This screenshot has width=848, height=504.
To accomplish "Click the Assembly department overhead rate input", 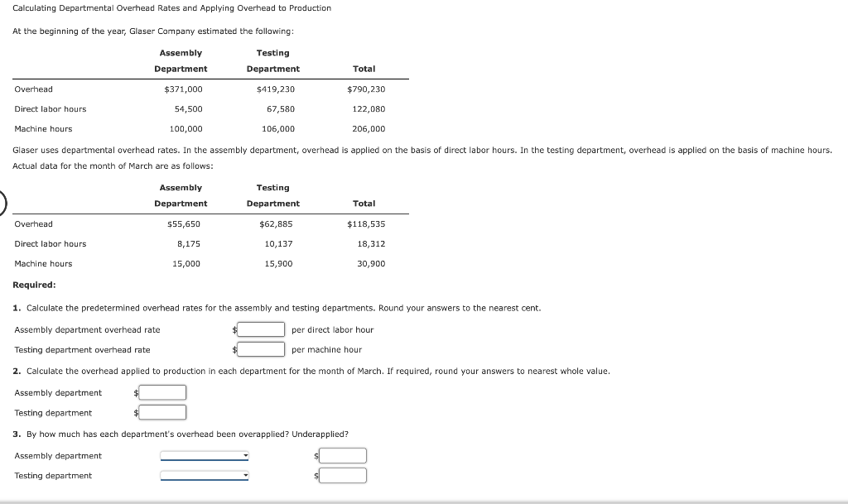I will [260, 329].
